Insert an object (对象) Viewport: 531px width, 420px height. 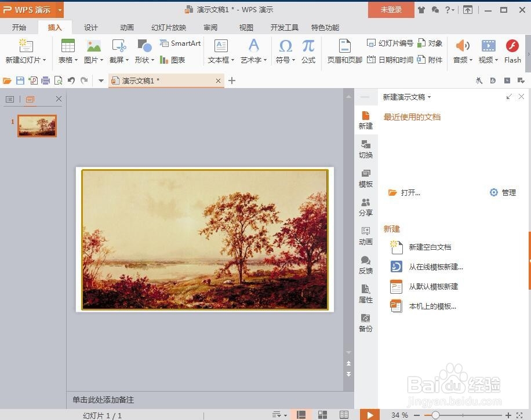tap(430, 43)
